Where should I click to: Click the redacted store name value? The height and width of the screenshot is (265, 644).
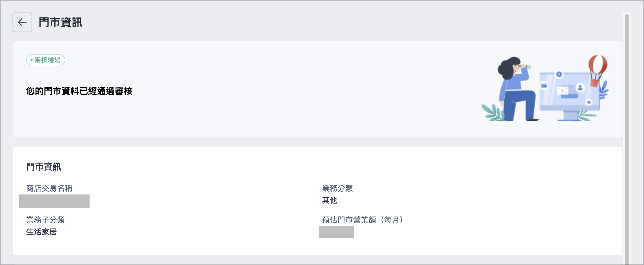tap(54, 201)
